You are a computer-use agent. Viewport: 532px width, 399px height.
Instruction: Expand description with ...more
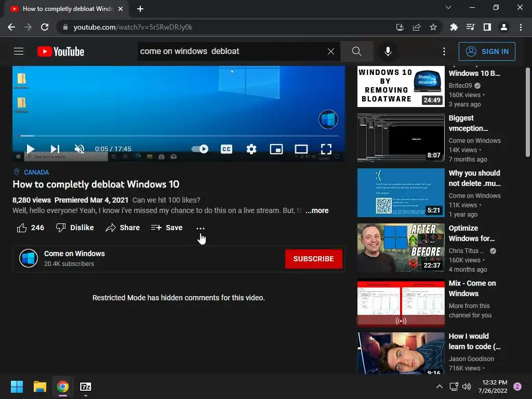click(317, 210)
